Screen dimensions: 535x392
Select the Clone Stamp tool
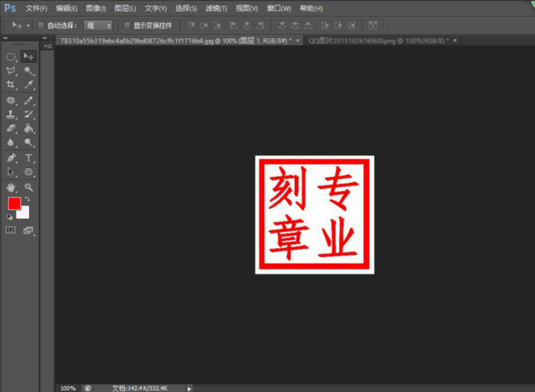pyautogui.click(x=10, y=115)
